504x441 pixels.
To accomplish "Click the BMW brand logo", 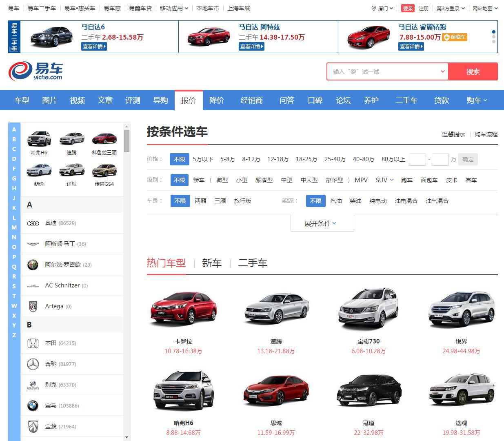I will click(33, 405).
